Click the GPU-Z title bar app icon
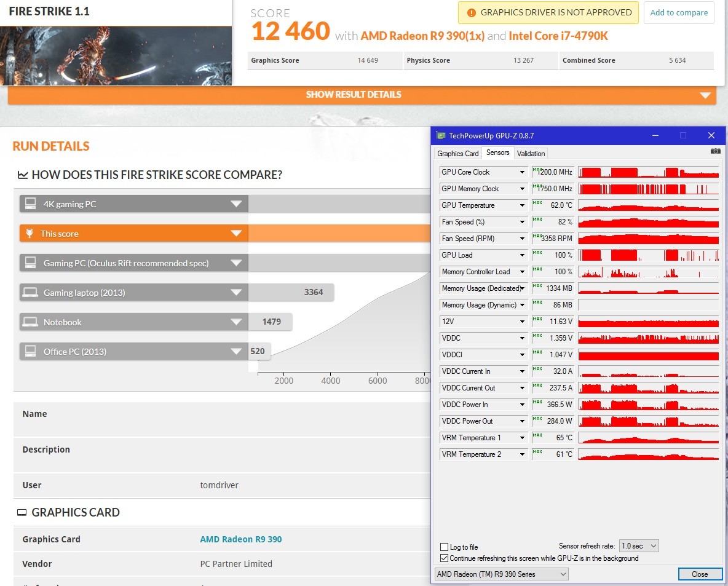 (x=441, y=136)
